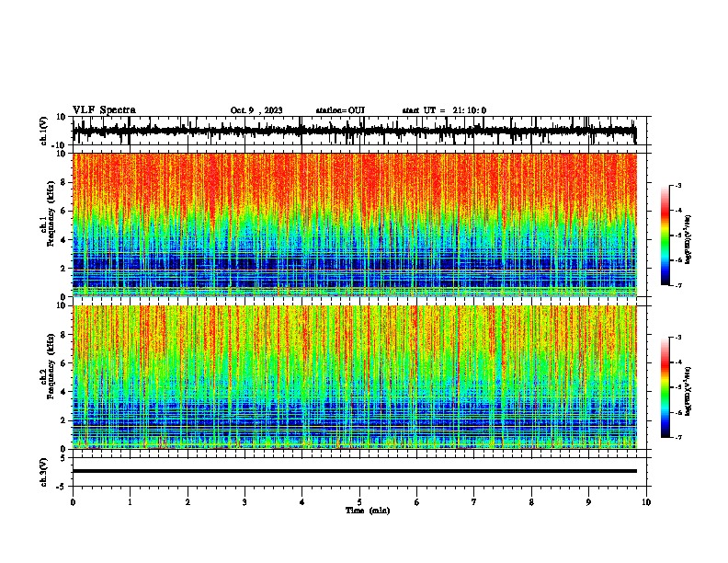
Task: Click the "ch.1(V)" vertical axis label
Action: (44, 131)
